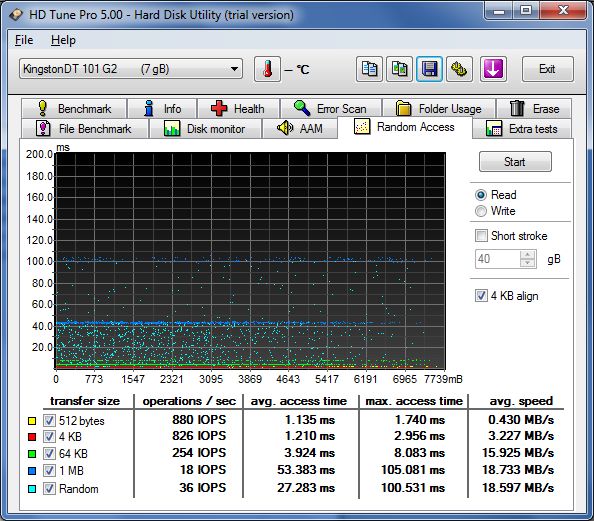Open the Help menu
The image size is (594, 521).
pyautogui.click(x=63, y=40)
